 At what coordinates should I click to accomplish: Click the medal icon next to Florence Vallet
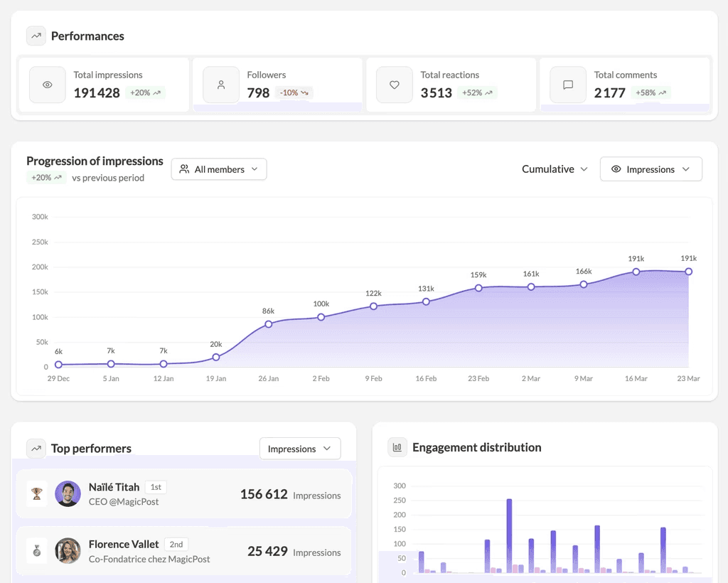click(36, 550)
